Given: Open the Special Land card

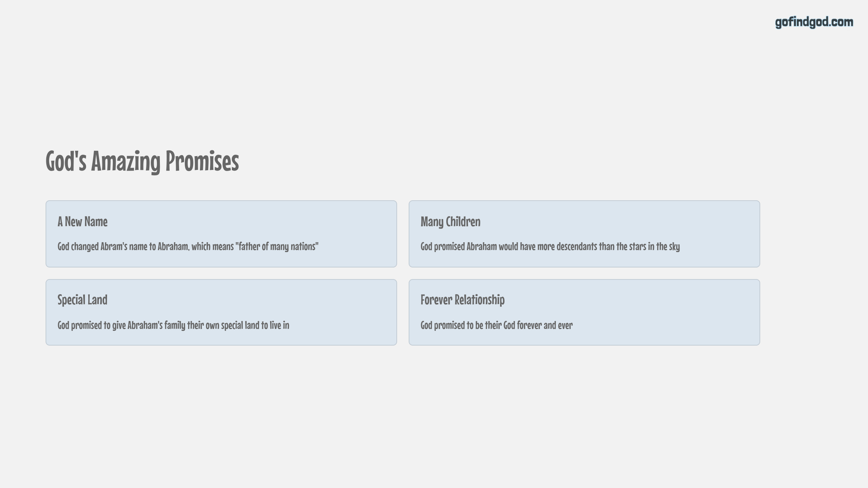Looking at the screenshot, I should click(221, 312).
